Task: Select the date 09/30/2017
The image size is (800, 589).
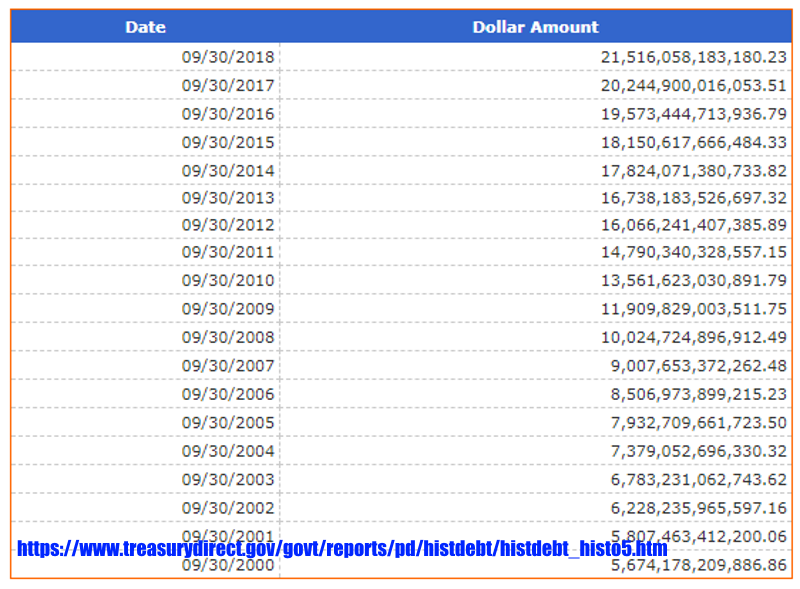Action: (228, 86)
